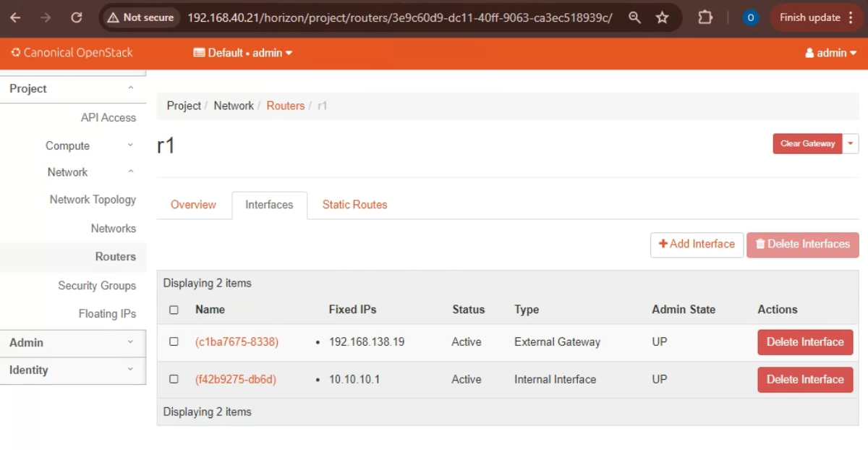This screenshot has height=450, width=868.
Task: Click the browser back arrow icon
Action: click(15, 17)
